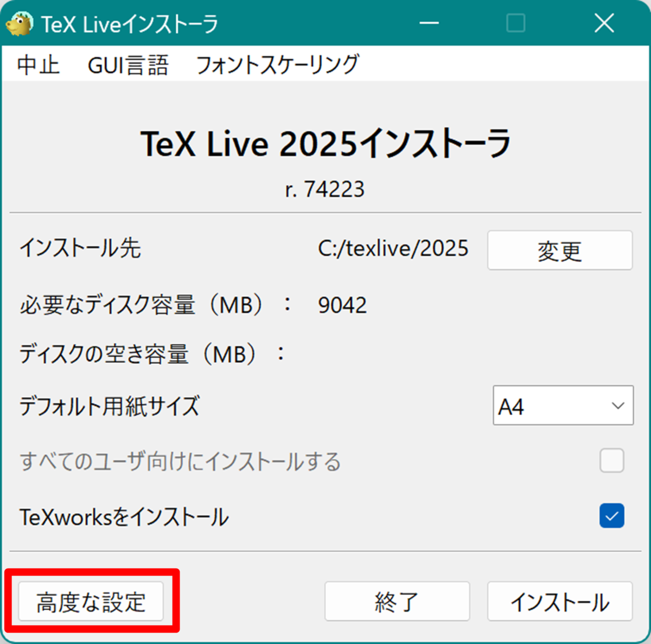Start installation with インストール button
The width and height of the screenshot is (651, 644).
pos(560,602)
